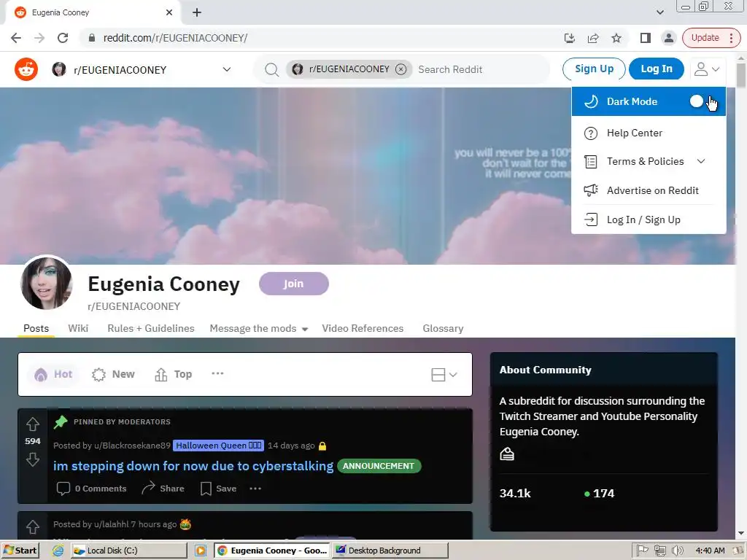The image size is (747, 560).
Task: Click the Reddit logo home icon
Action: tap(26, 69)
